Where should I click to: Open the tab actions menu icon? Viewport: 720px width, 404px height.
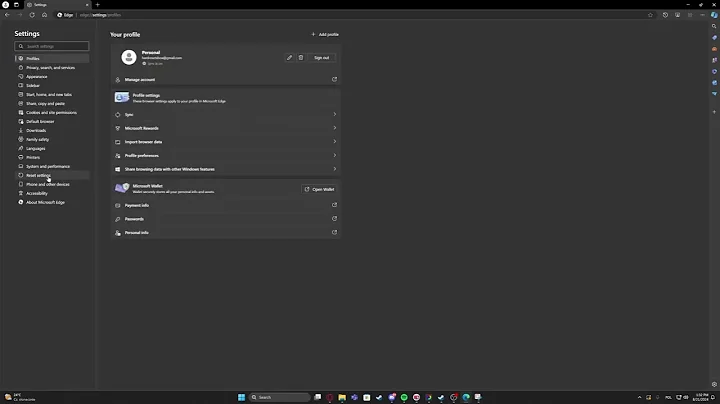pyautogui.click(x=16, y=5)
